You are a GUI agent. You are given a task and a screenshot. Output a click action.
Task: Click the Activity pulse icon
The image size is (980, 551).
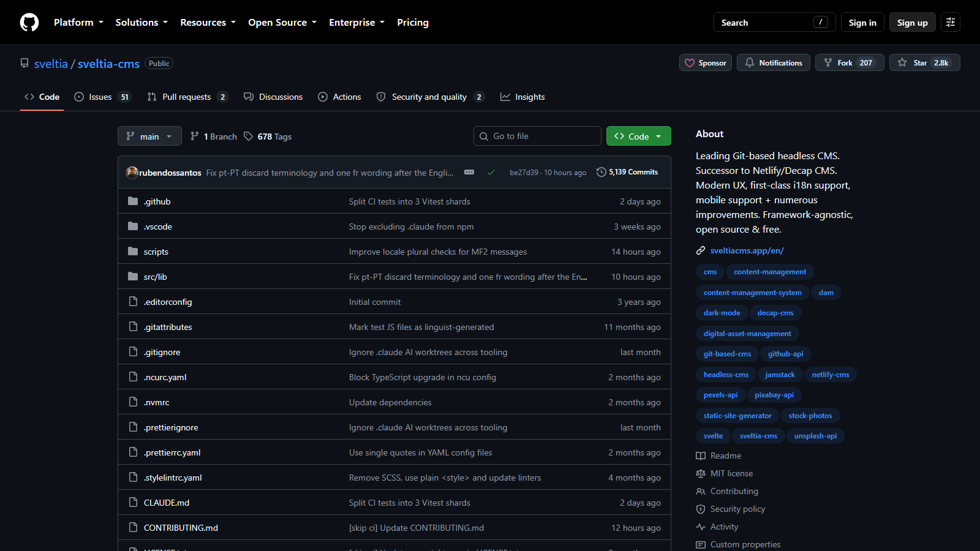(x=701, y=527)
